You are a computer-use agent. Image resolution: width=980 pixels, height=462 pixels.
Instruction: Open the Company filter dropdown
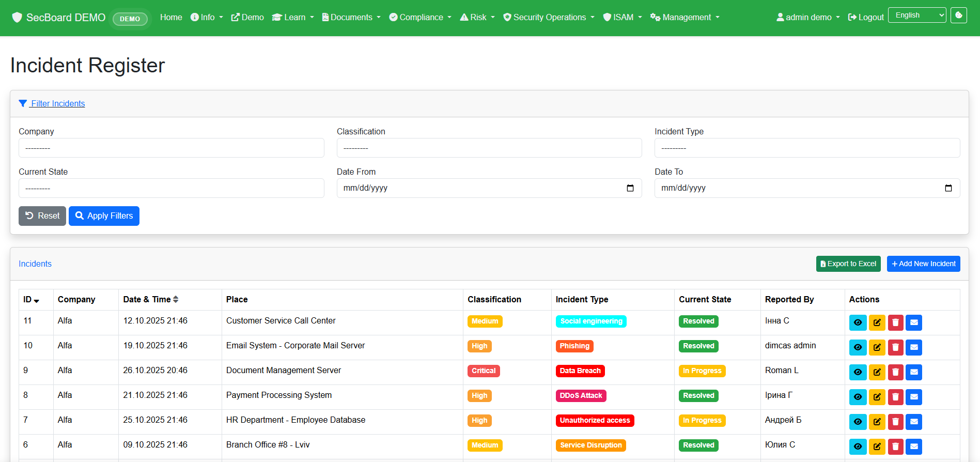(x=172, y=148)
